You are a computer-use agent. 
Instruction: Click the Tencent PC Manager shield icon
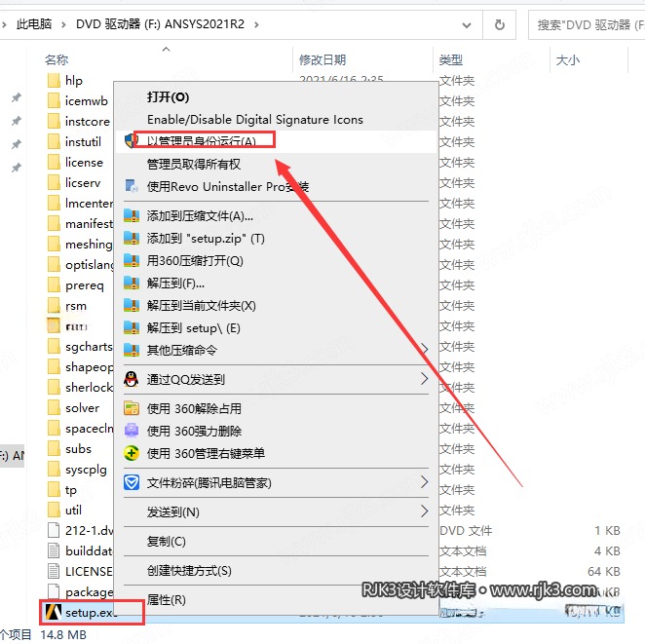click(132, 482)
